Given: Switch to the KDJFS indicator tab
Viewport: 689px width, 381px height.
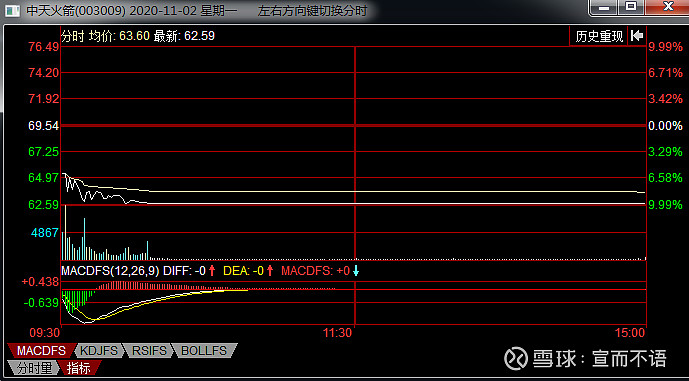Looking at the screenshot, I should click(99, 351).
